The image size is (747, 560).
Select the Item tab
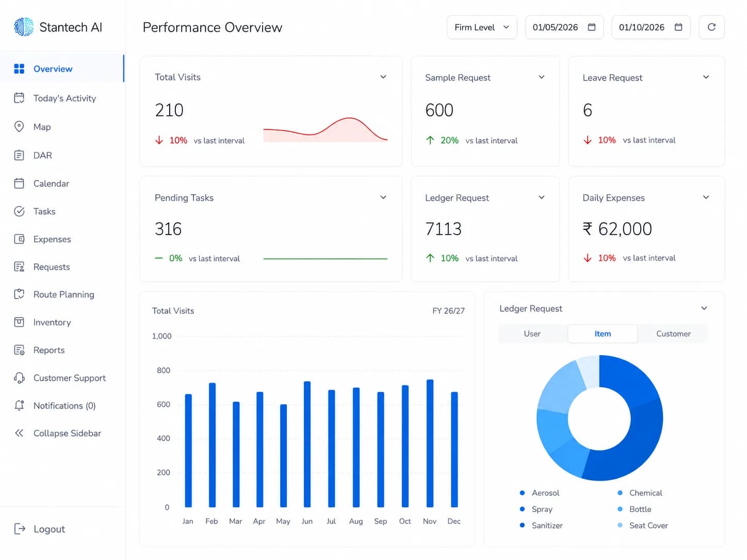click(x=603, y=334)
